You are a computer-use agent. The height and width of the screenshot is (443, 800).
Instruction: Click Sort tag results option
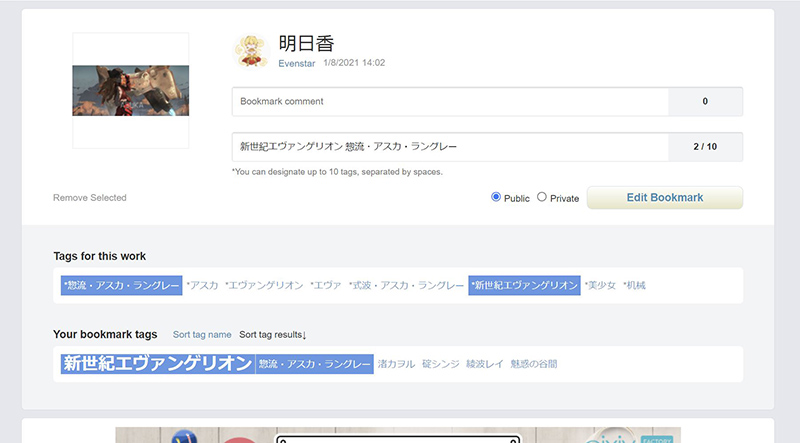click(x=272, y=335)
